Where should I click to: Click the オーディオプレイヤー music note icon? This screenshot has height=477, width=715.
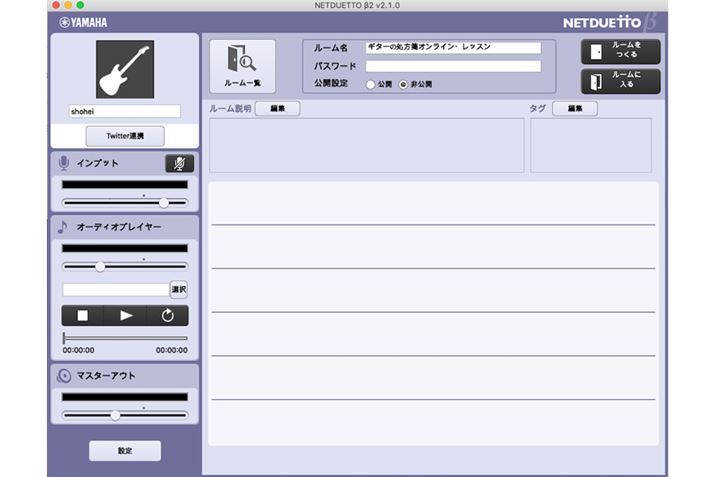(x=62, y=227)
